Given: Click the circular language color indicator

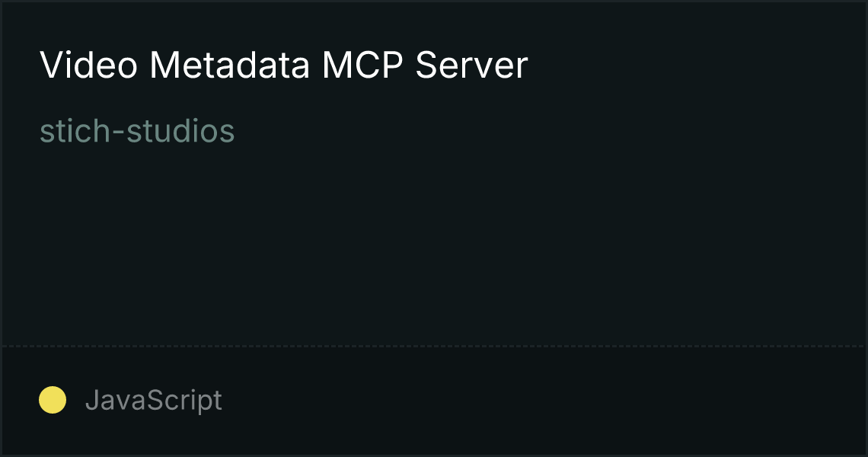Looking at the screenshot, I should 53,400.
